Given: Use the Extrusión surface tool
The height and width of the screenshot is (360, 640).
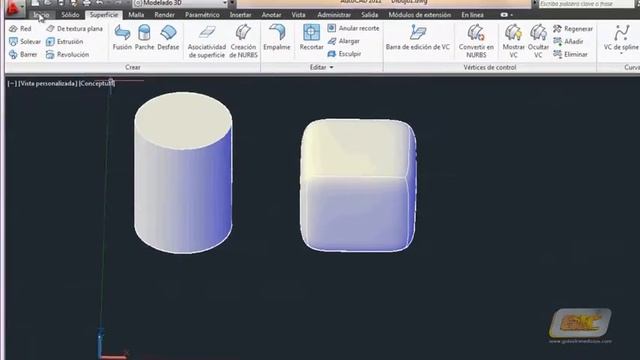Looking at the screenshot, I should pos(64,42).
